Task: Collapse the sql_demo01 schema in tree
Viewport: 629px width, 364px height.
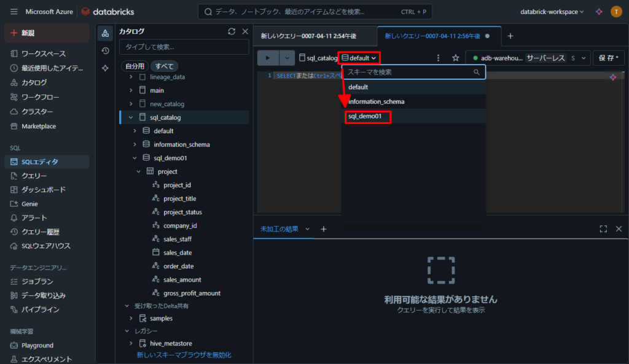Action: (x=135, y=158)
